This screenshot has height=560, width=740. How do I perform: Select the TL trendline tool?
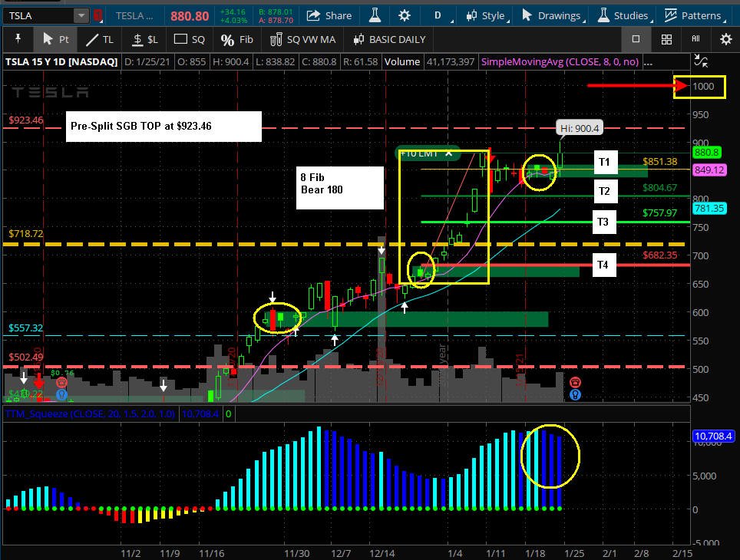[100, 40]
